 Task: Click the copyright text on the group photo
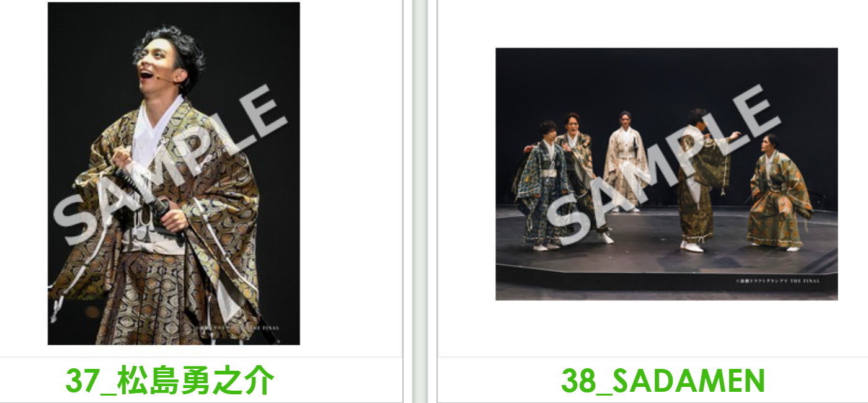(777, 281)
